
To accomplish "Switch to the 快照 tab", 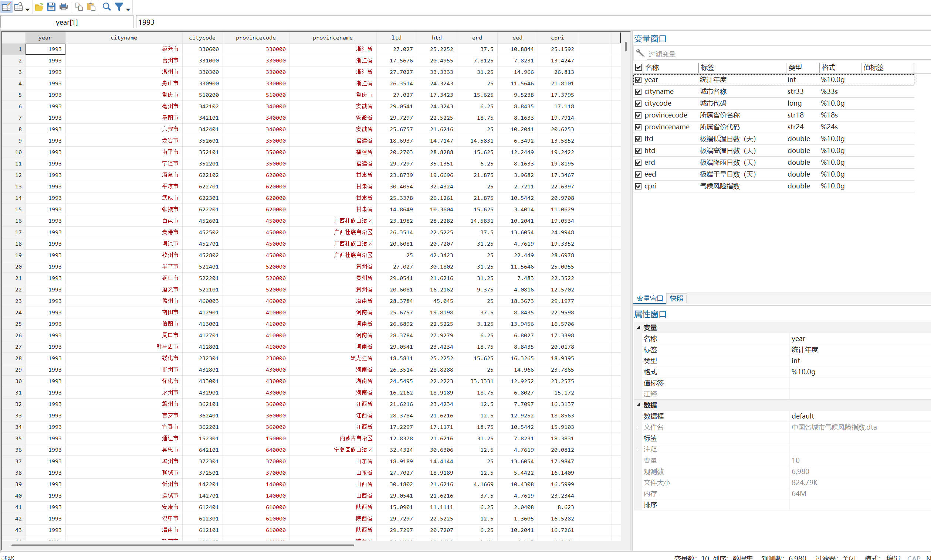I will [x=676, y=298].
